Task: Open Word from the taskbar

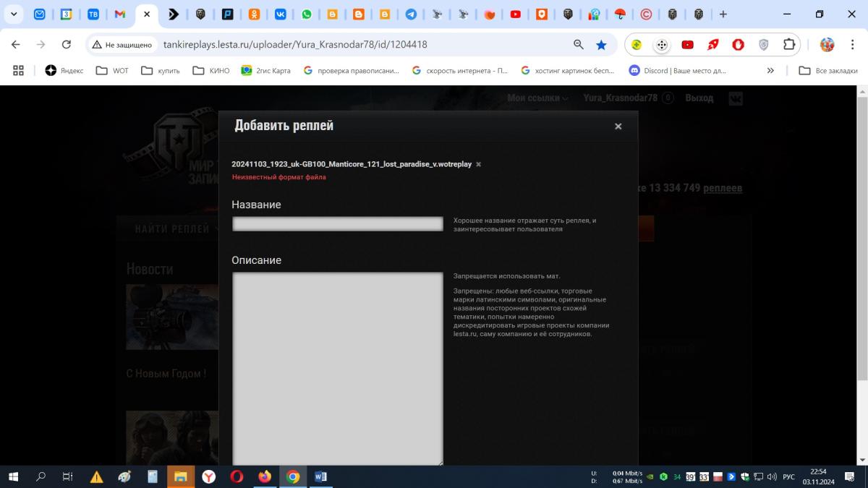Action: click(320, 477)
